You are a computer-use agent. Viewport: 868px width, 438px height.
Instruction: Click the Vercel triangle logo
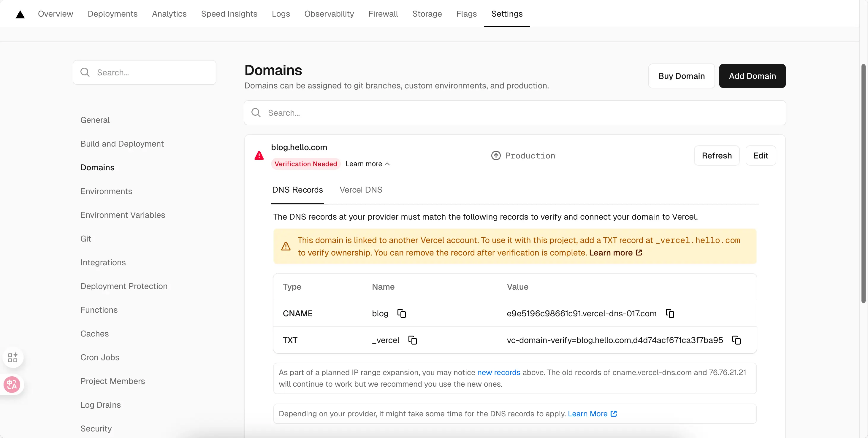(20, 14)
